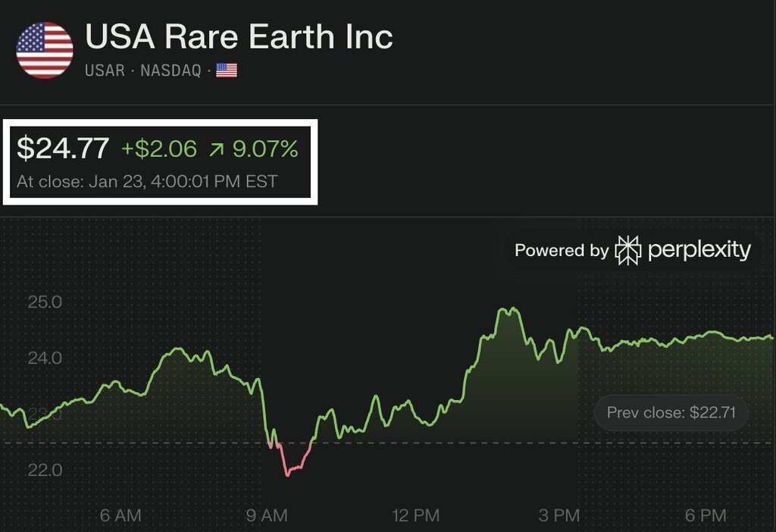The width and height of the screenshot is (776, 532).
Task: Open the USA Rare Earth Inc title
Action: (239, 37)
